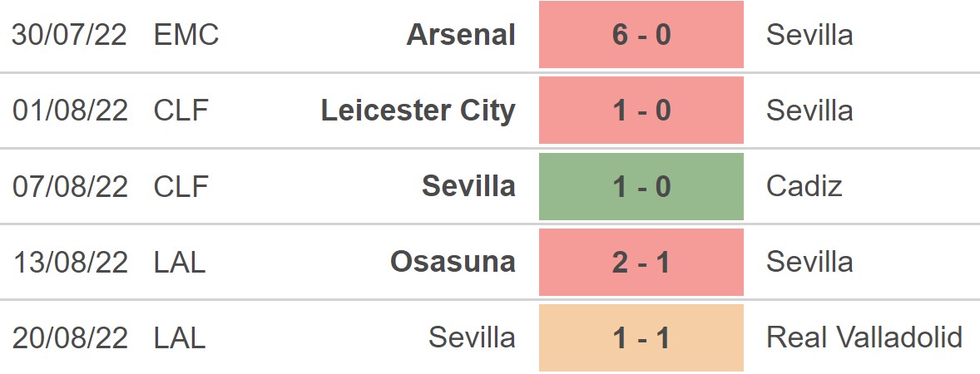The image size is (980, 374).
Task: Click the red 1 - 0 score box
Action: (641, 111)
